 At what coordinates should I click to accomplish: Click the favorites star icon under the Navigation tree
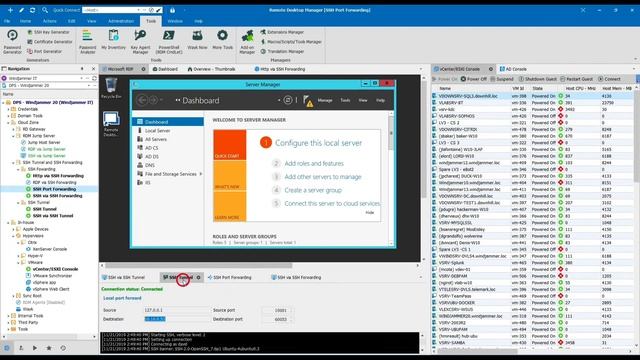(x=49, y=348)
